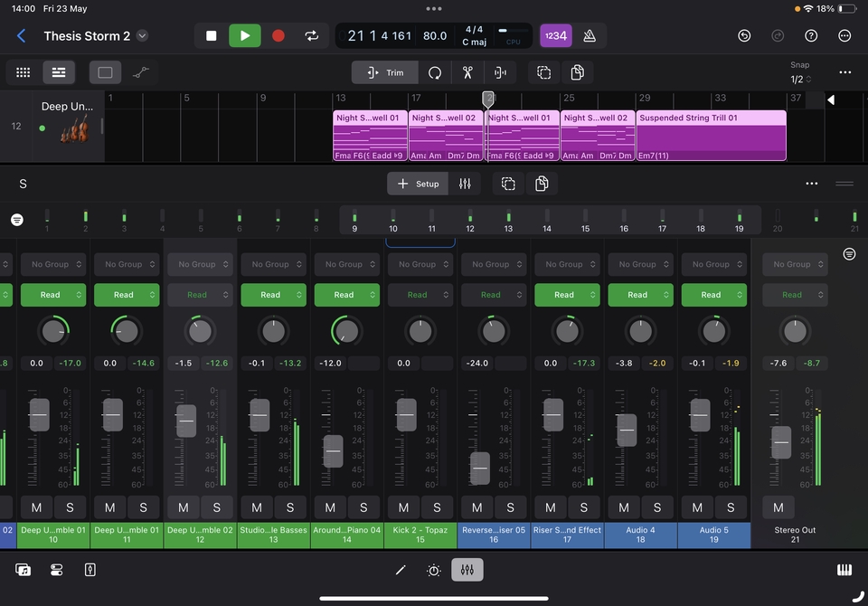Toggle the region rectangle view button
Image resolution: width=868 pixels, height=606 pixels.
tap(105, 72)
